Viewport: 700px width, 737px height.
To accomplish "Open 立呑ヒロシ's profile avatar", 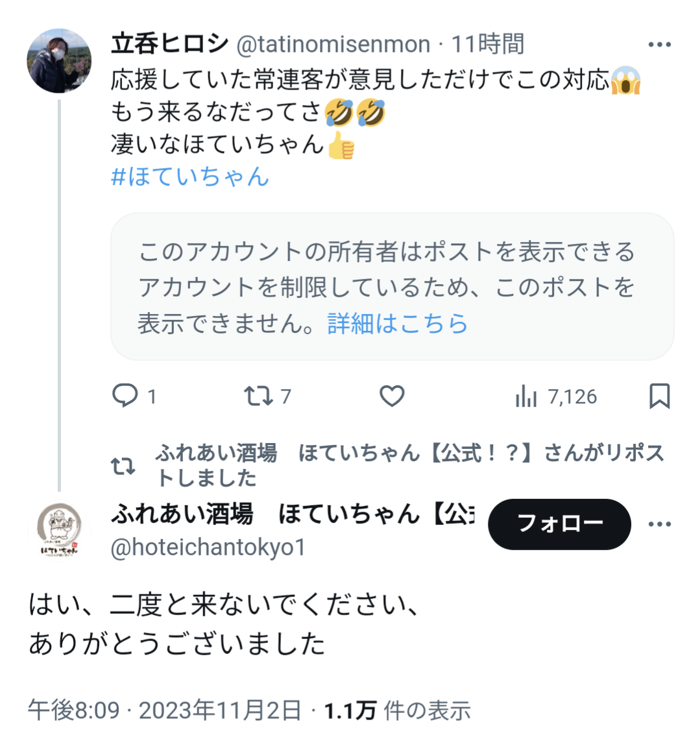I will (x=59, y=60).
